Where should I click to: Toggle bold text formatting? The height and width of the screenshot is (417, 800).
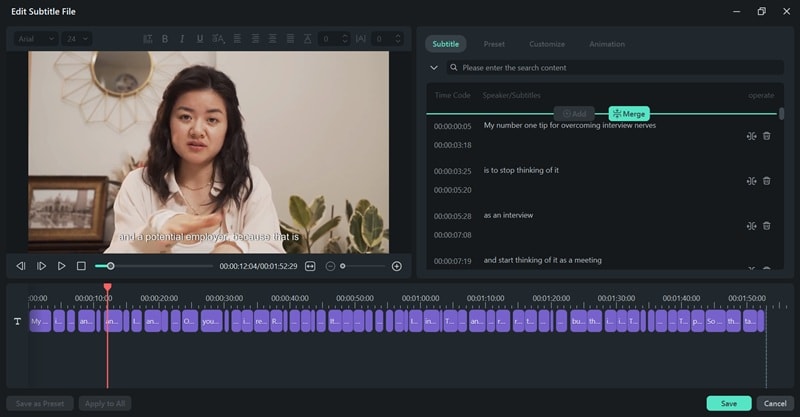165,39
